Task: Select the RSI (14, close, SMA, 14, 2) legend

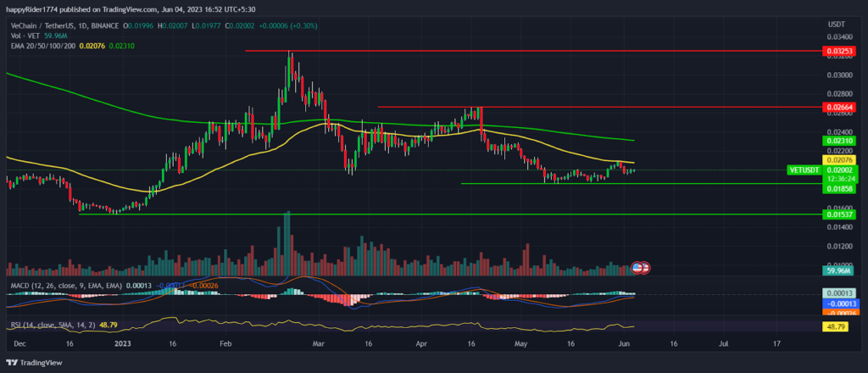Action: point(53,325)
